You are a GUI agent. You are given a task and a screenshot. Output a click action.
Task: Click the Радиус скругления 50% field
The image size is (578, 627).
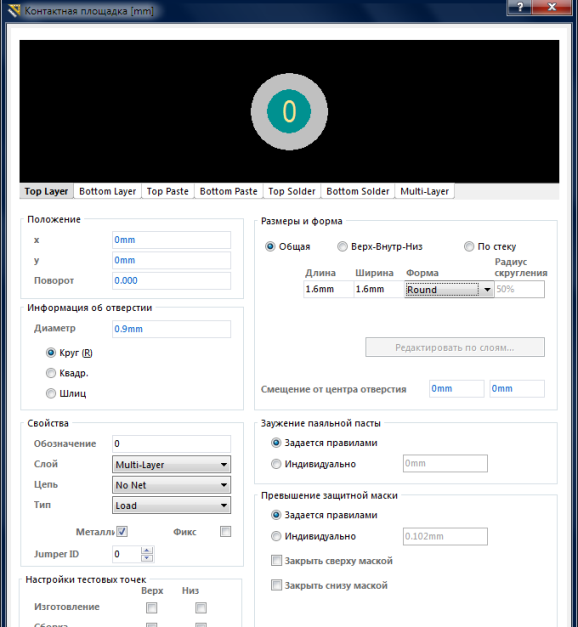click(x=520, y=289)
